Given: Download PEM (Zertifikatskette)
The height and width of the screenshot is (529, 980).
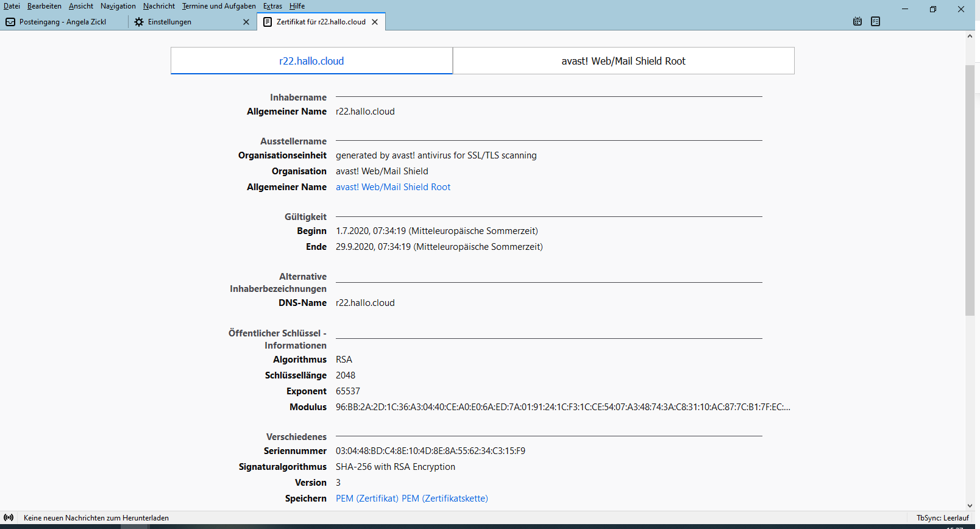Looking at the screenshot, I should point(445,499).
